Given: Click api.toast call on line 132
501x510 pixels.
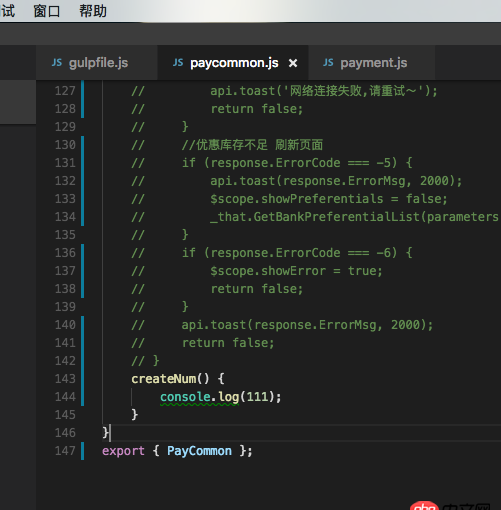Looking at the screenshot, I should (336, 181).
